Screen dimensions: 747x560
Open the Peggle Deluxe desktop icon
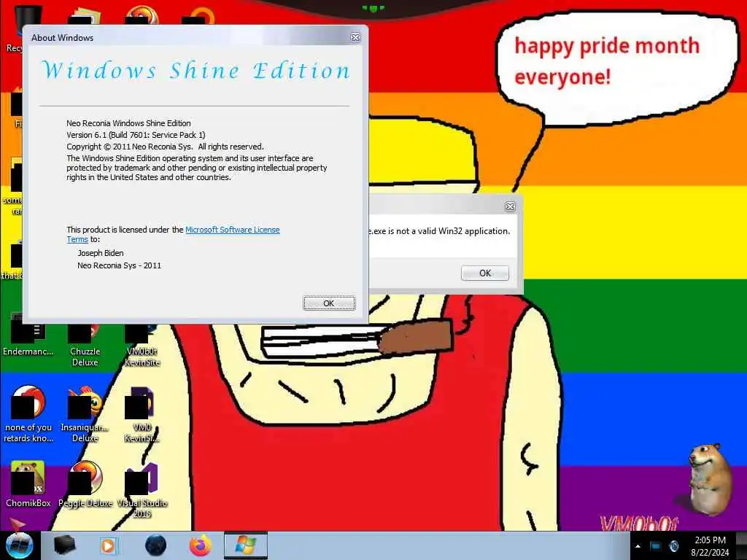click(x=85, y=485)
